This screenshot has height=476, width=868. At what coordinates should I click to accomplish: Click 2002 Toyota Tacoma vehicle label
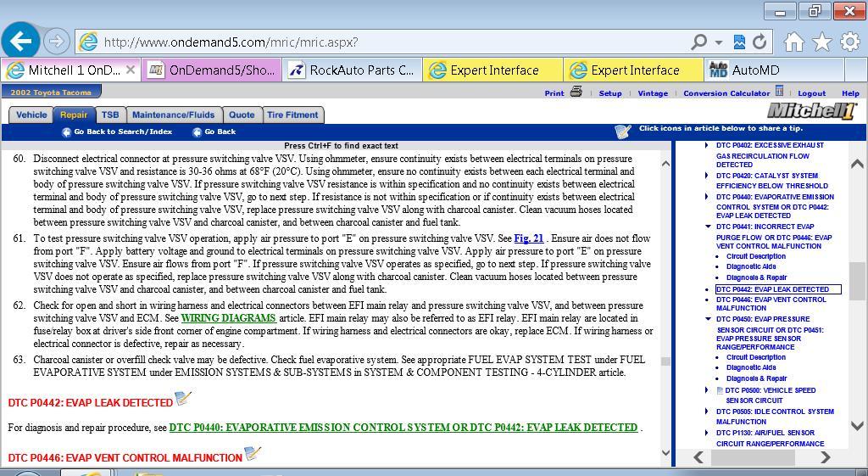51,92
